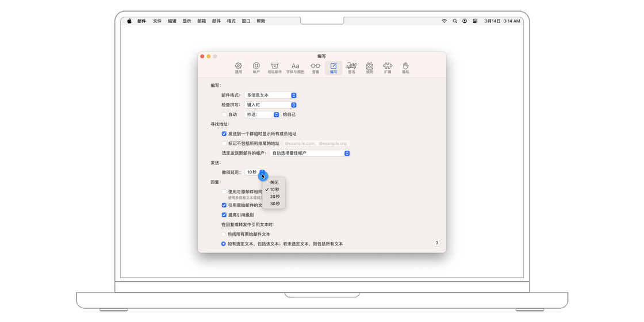Open the 签名 signatures pane
The height and width of the screenshot is (322, 644).
351,68
